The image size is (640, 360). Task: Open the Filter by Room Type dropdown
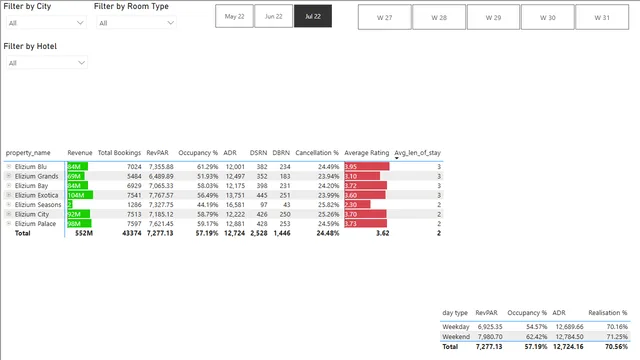point(136,23)
